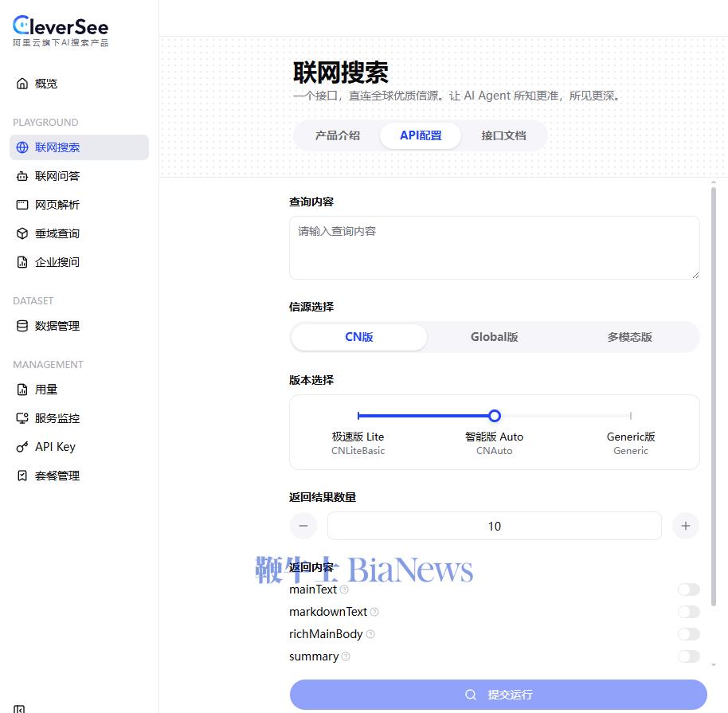Click the 提交运行 submit button
728x713 pixels.
click(x=498, y=695)
